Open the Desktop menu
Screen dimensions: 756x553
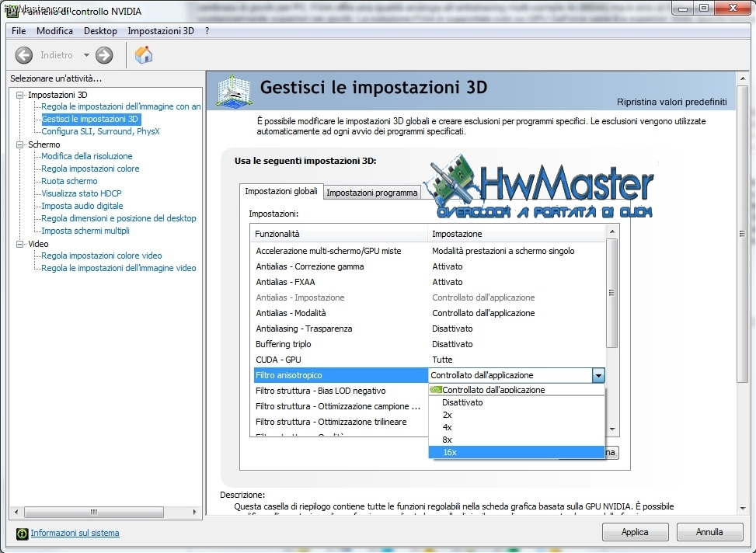coord(100,31)
